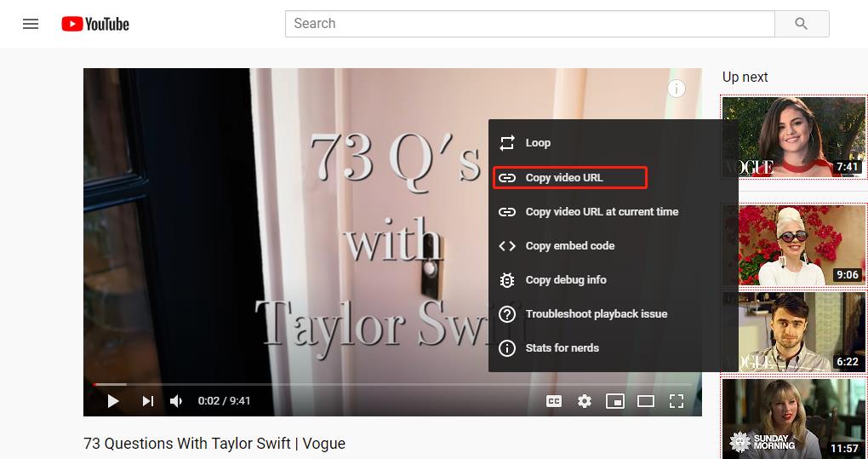Focus the Search input field
Viewport: 868px width, 459px height.
[x=530, y=24]
